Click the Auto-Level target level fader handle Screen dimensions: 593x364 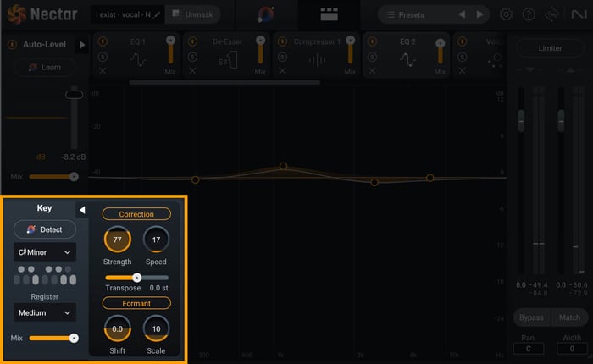pyautogui.click(x=75, y=95)
